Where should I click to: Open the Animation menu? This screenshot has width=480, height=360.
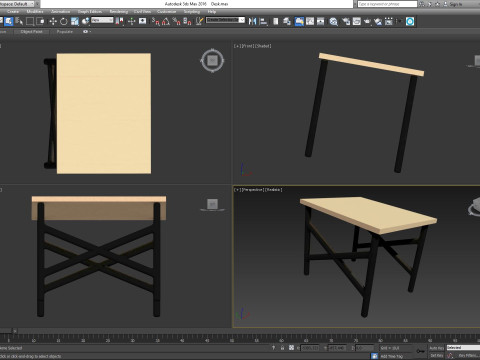coord(61,12)
